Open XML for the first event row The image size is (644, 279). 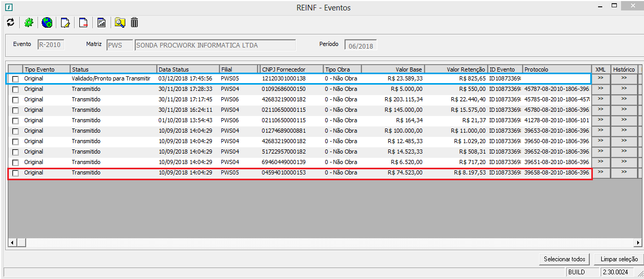coord(600,78)
